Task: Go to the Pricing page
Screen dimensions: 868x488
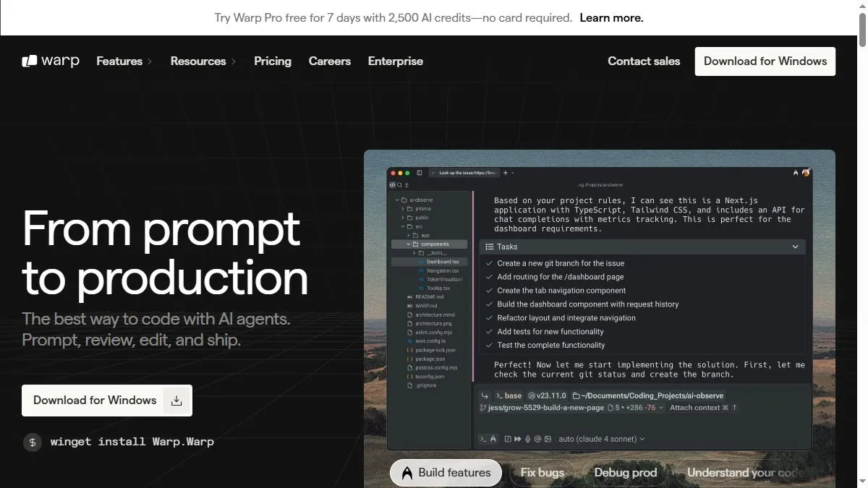Action: [273, 61]
